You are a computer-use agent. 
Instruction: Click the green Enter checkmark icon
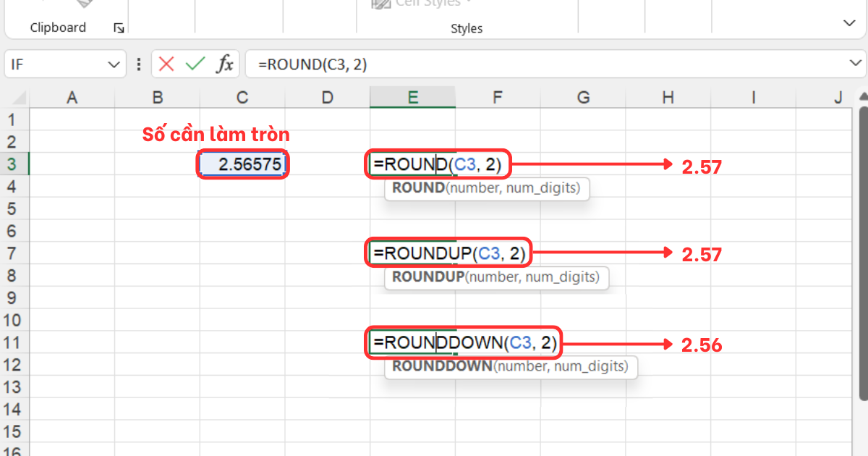click(x=194, y=64)
